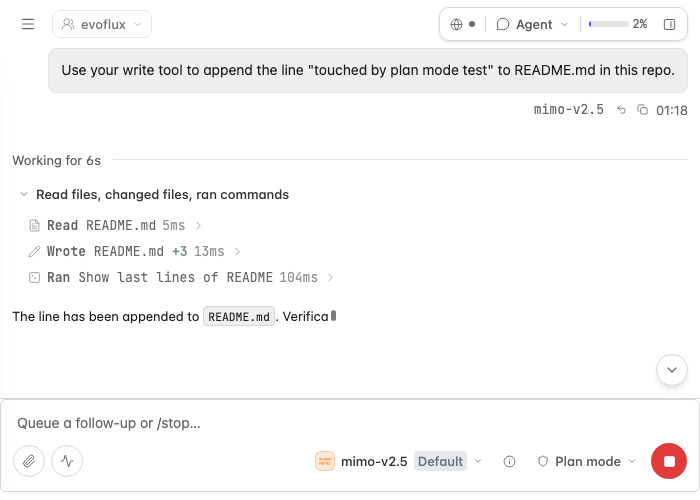Open the evoflux workspace dropdown

[102, 24]
